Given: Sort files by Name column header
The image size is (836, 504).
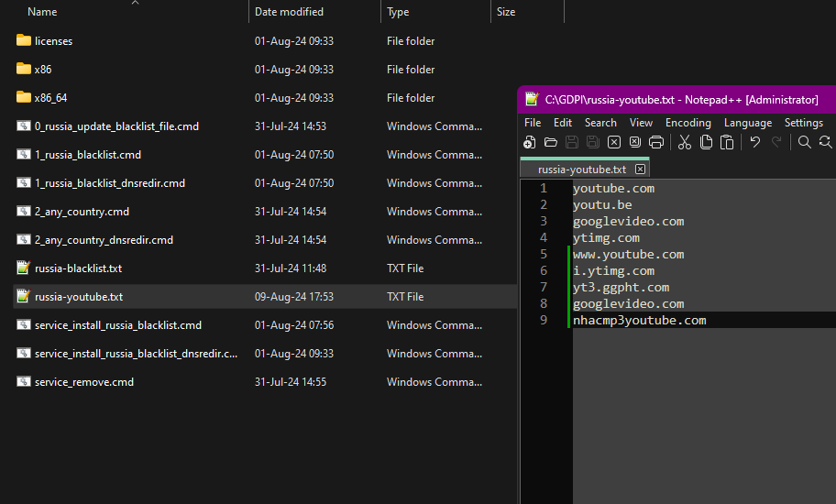Looking at the screenshot, I should coord(42,12).
